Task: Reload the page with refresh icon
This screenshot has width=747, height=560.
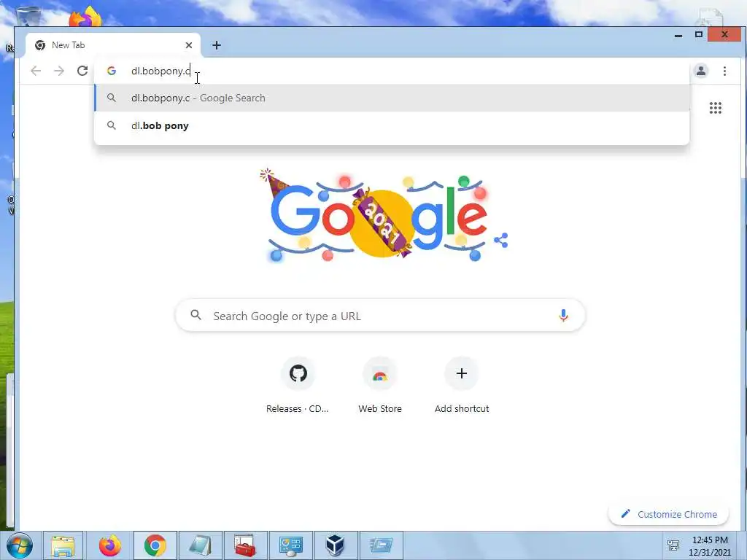Action: pos(82,71)
